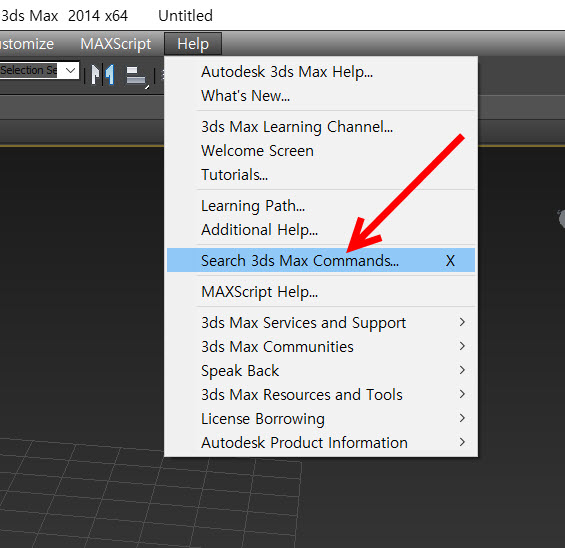
Task: Open MAXScript Help entry
Action: coord(321,291)
